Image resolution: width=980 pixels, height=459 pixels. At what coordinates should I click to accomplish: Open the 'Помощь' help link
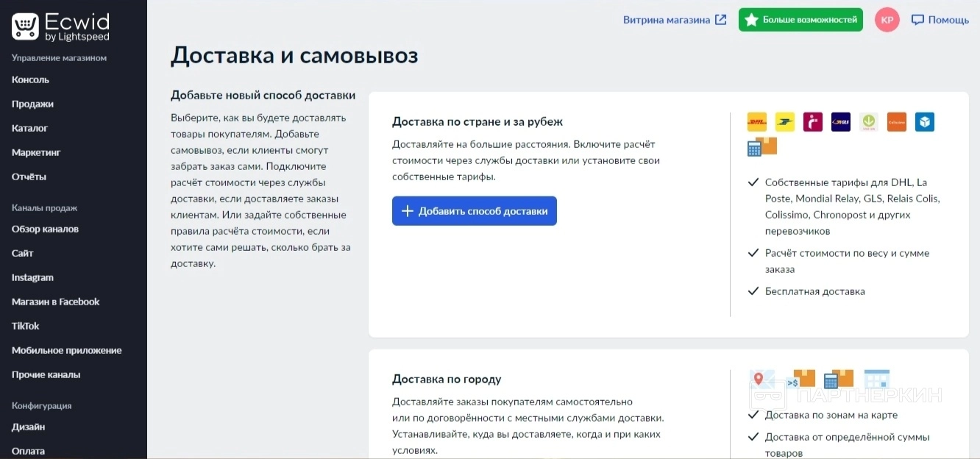940,20
